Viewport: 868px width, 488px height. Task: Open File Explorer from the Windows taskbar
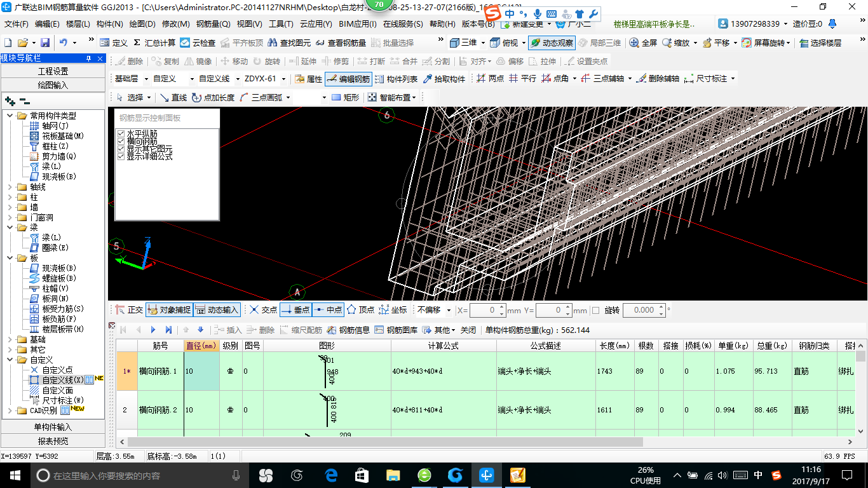pos(393,475)
